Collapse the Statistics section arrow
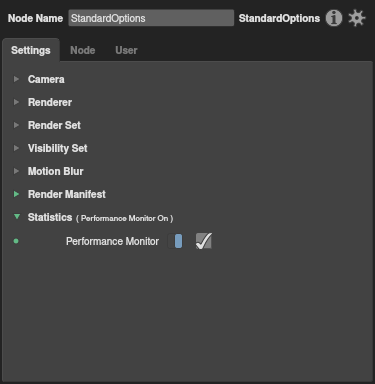The width and height of the screenshot is (375, 384). click(17, 217)
